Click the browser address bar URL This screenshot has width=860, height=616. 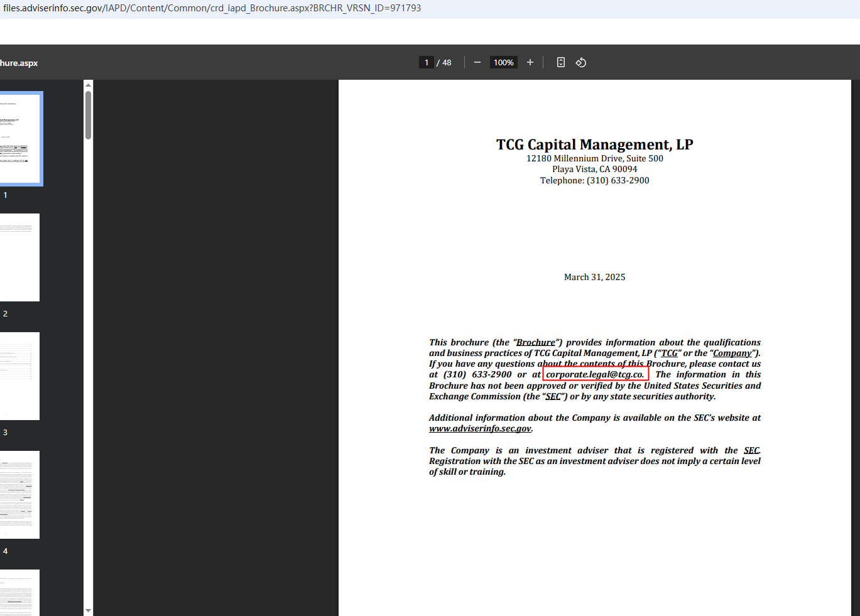point(212,8)
